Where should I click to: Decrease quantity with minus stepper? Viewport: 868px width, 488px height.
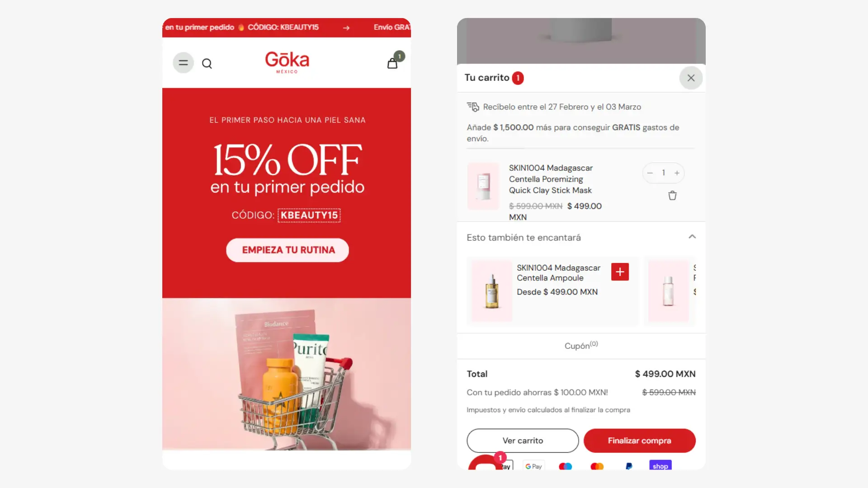pyautogui.click(x=650, y=173)
